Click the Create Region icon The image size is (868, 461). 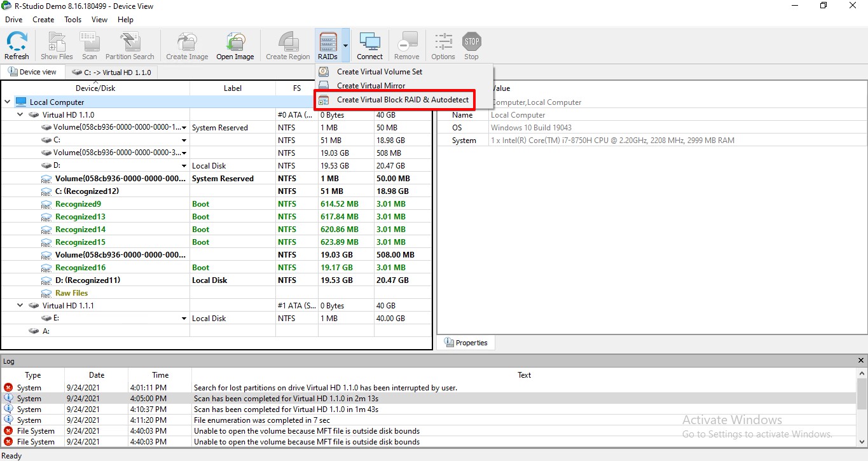287,45
